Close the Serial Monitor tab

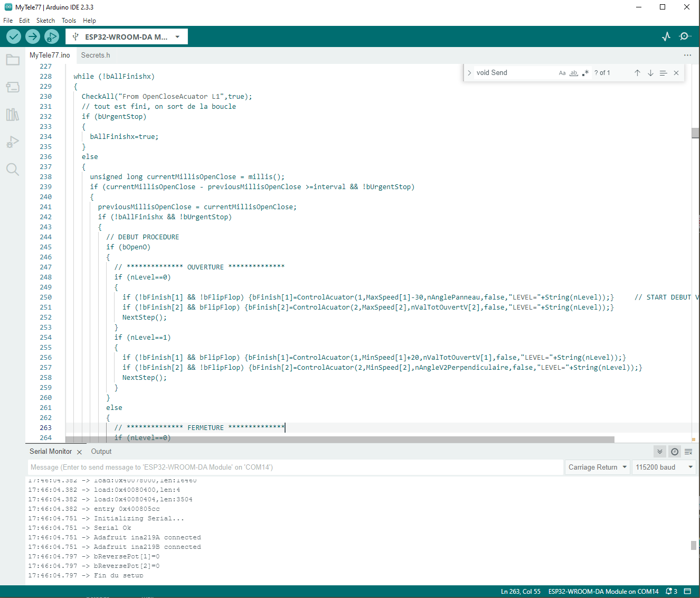tap(79, 452)
